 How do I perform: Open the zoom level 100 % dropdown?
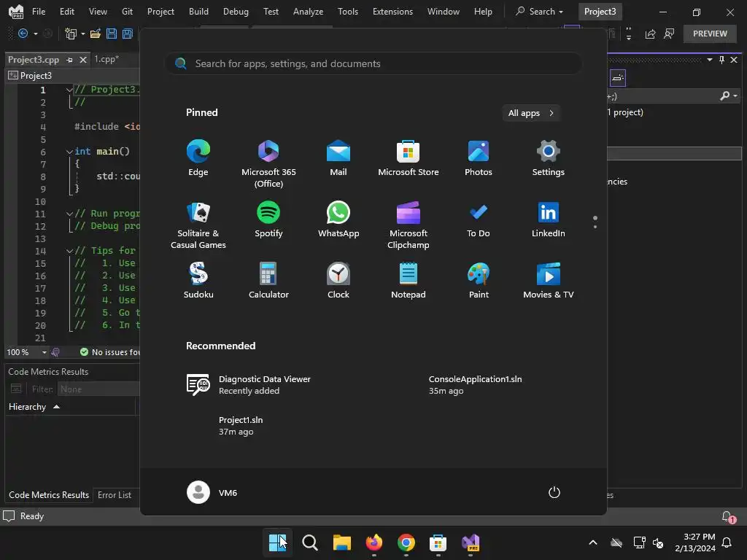[x=44, y=352]
